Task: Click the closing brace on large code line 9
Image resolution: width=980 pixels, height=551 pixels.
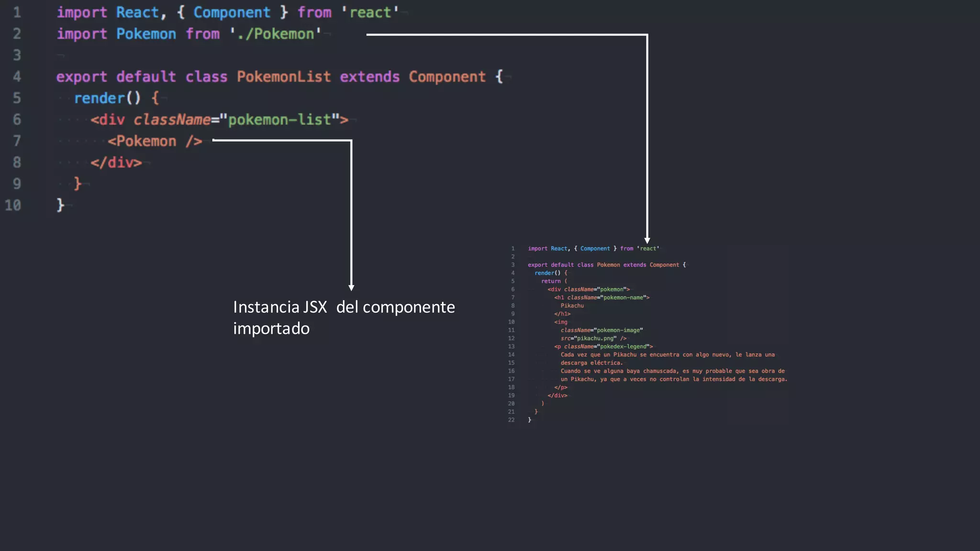Action: [78, 184]
